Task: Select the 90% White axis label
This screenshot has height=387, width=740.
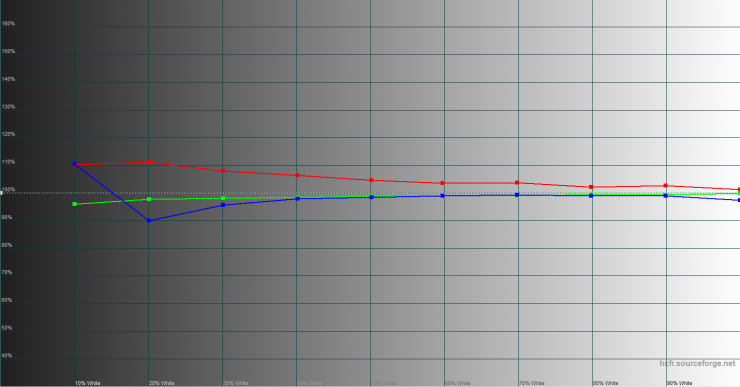Action: (679, 383)
